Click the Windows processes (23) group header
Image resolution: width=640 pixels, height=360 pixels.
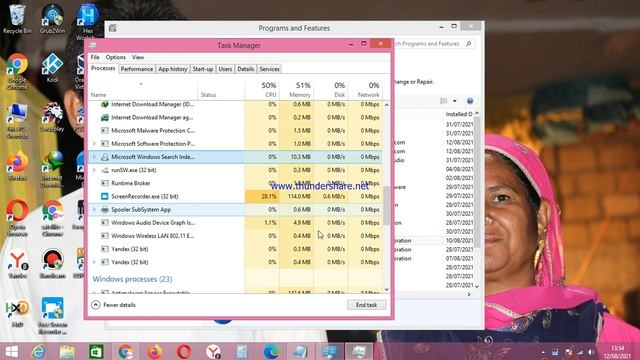coord(132,279)
